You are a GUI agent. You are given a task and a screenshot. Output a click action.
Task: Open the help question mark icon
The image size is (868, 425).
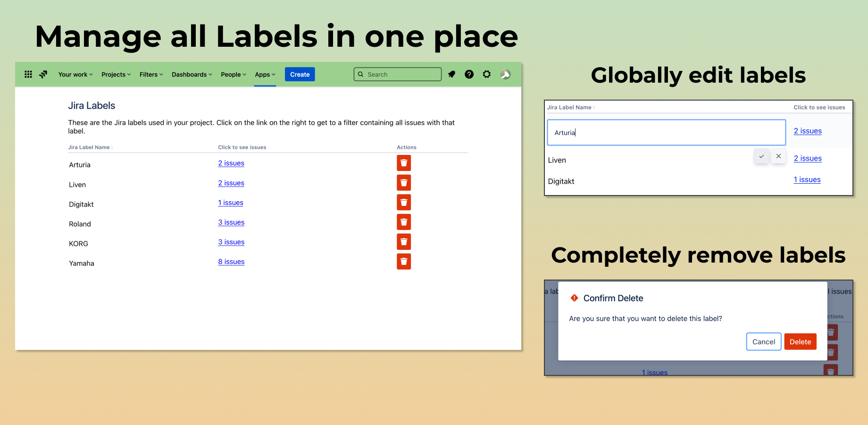click(x=469, y=74)
